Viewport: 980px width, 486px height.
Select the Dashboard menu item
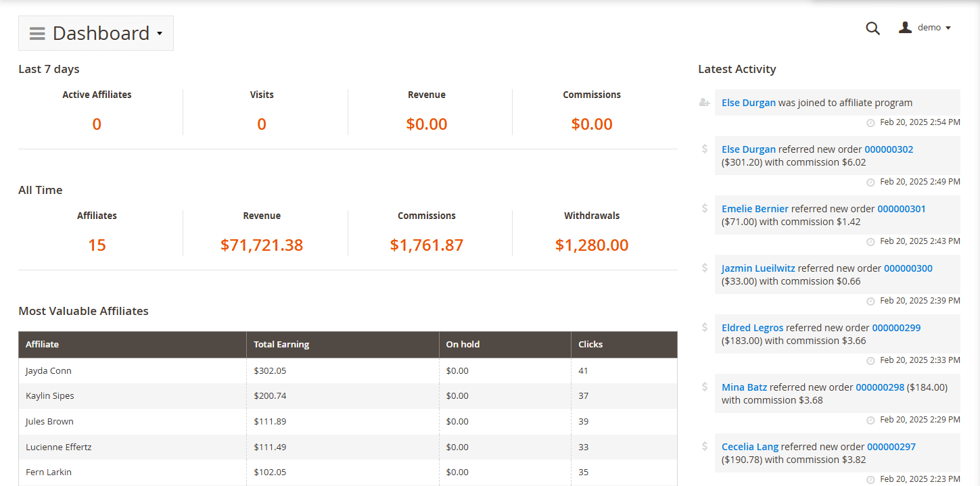pos(101,32)
